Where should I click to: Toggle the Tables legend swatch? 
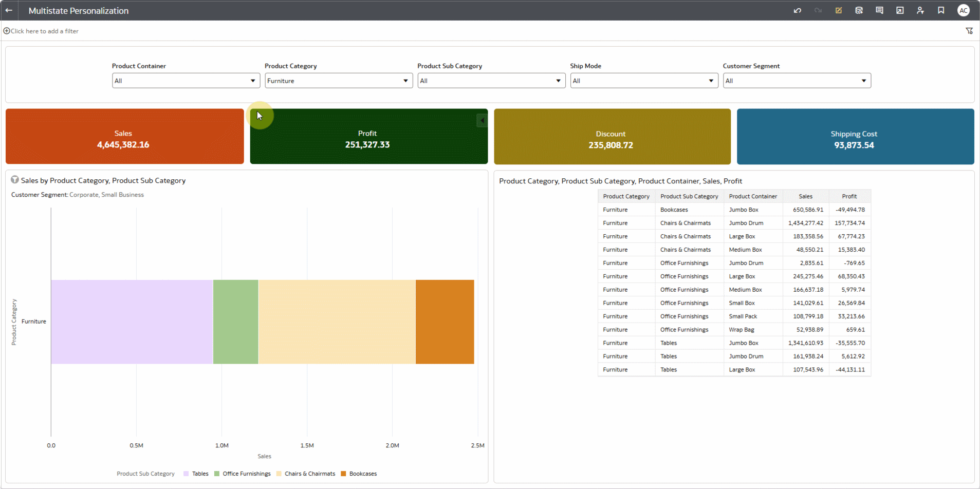click(x=186, y=474)
